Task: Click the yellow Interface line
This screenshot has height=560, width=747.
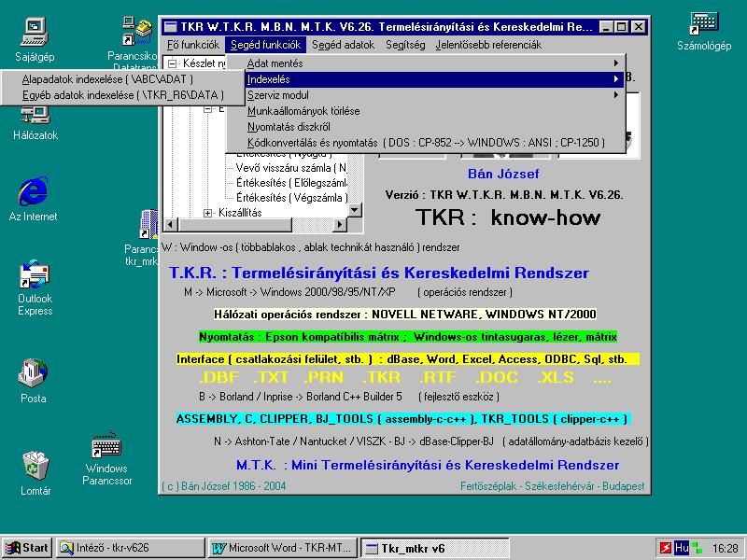Action: point(407,359)
